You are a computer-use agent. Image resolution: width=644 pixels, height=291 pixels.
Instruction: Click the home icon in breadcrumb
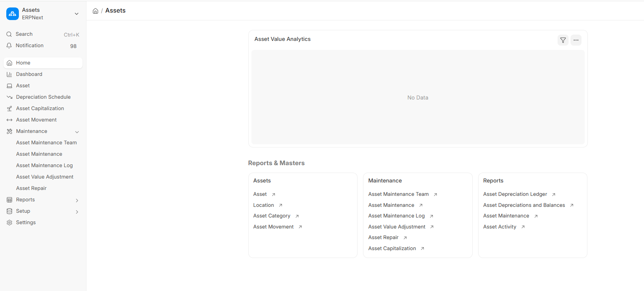pos(95,11)
